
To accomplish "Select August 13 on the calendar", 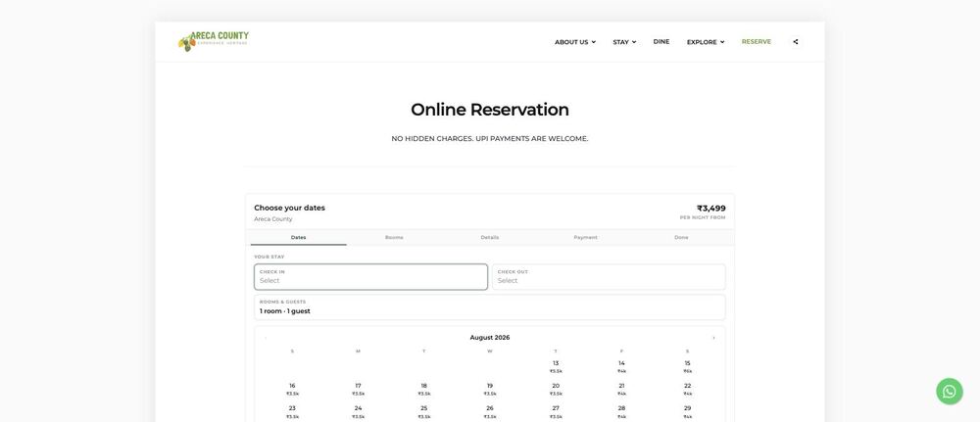I will [x=556, y=367].
